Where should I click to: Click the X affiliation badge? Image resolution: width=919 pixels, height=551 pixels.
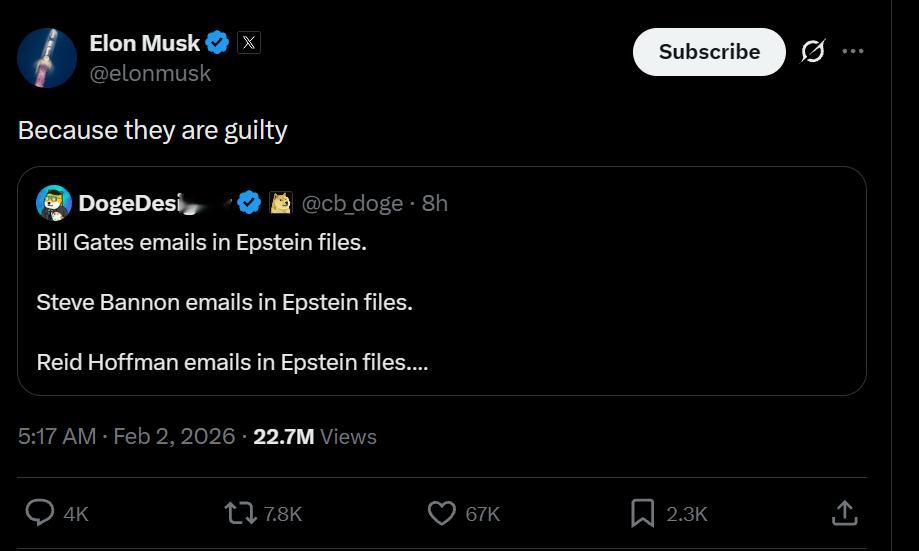tap(249, 42)
